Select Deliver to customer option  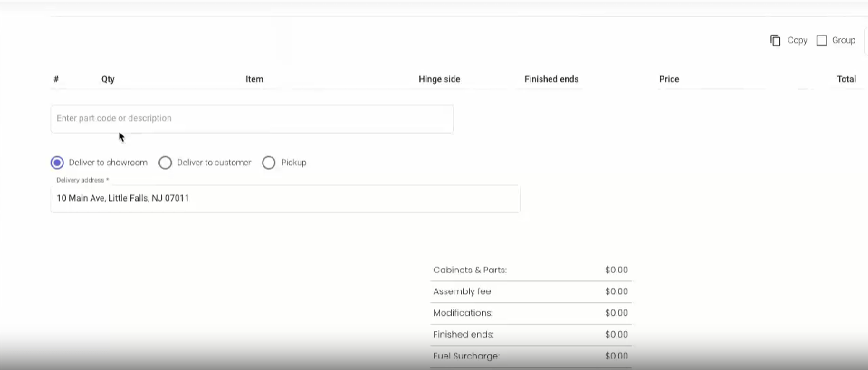pyautogui.click(x=165, y=163)
